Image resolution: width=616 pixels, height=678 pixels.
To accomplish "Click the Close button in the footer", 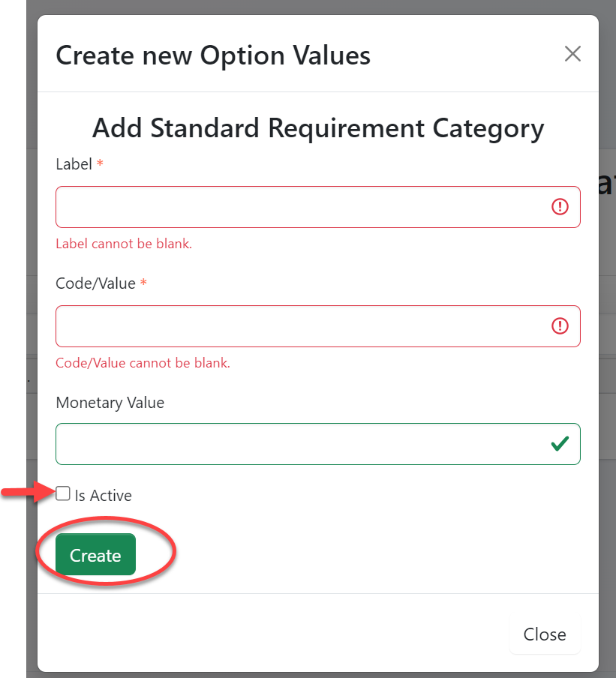I will pos(544,634).
